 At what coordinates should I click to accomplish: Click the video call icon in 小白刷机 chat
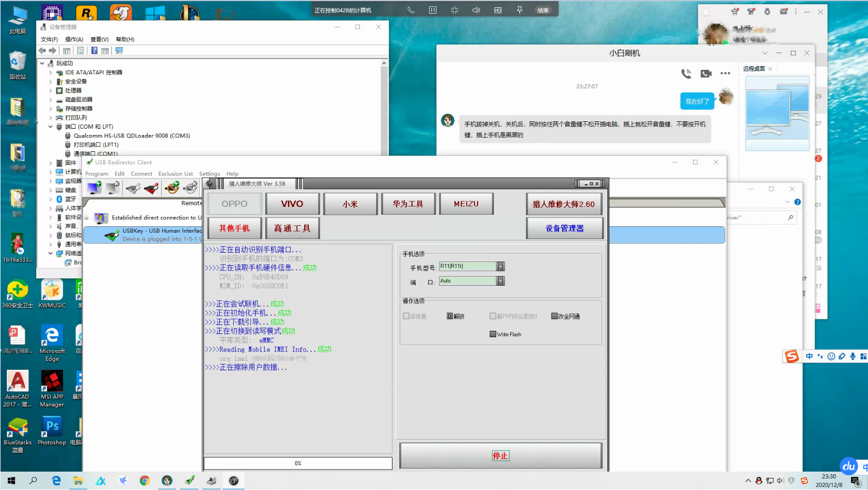[706, 74]
